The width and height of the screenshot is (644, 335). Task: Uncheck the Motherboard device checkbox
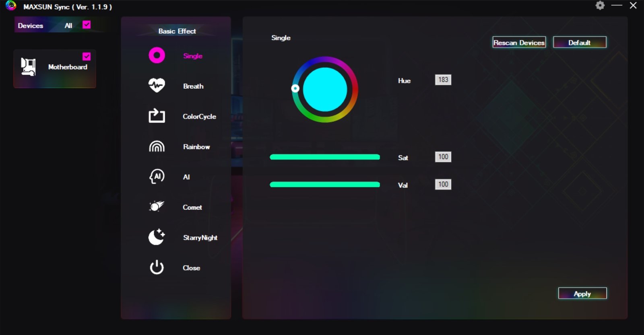pos(87,56)
